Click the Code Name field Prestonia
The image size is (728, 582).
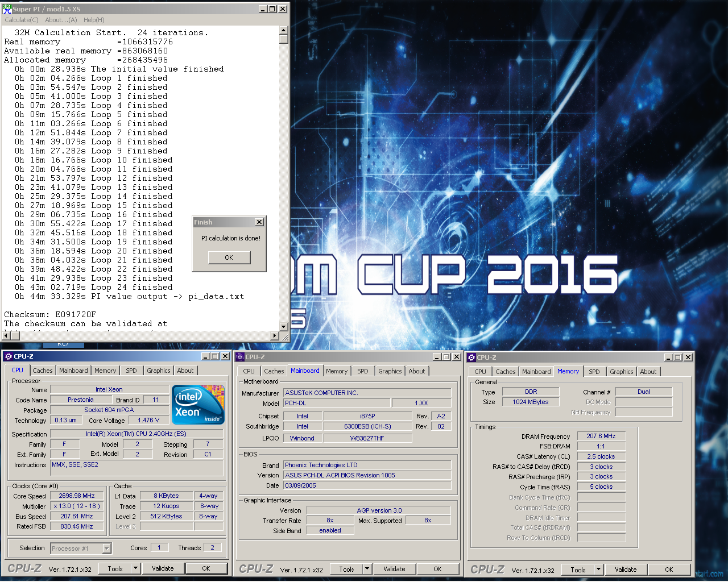[81, 400]
